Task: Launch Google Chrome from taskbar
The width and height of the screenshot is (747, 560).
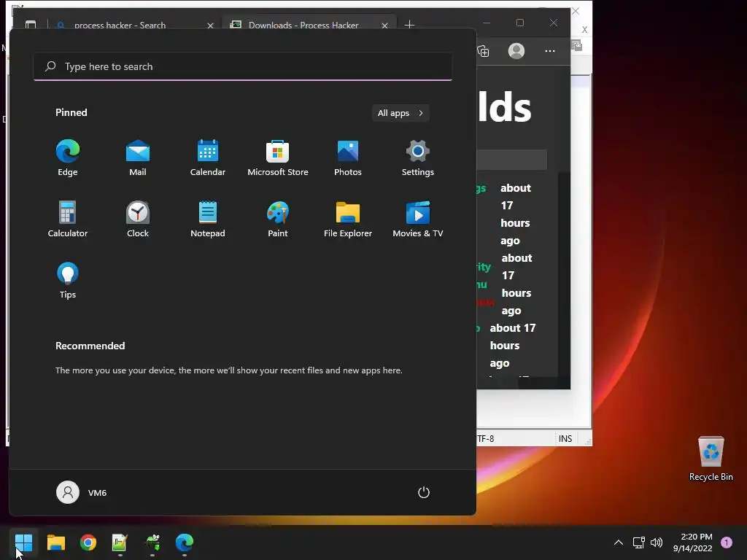Action: [x=88, y=542]
